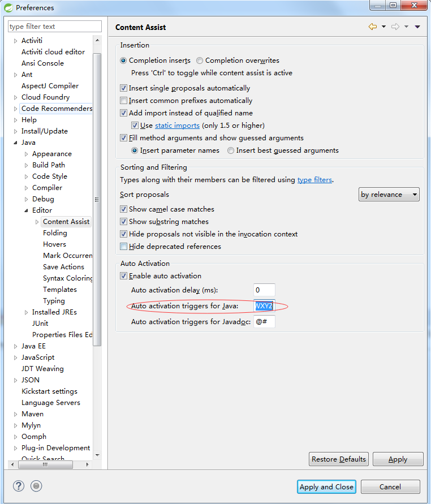This screenshot has width=431, height=504.
Task: Open the contextual help question mark icon
Action: pos(18,486)
